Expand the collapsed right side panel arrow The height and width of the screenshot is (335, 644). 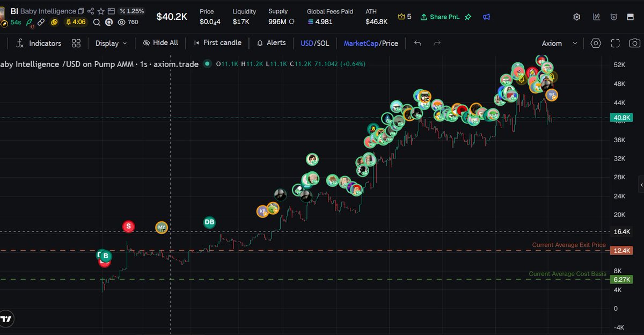click(641, 185)
